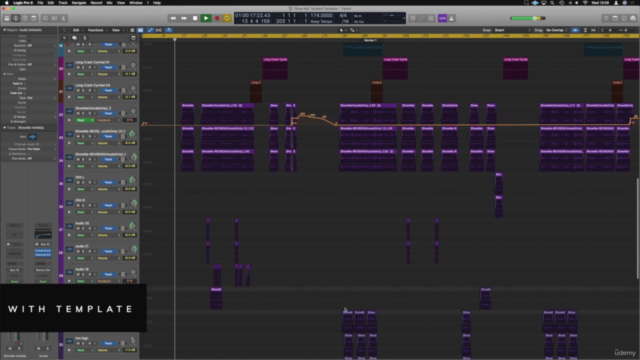Image resolution: width=640 pixels, height=360 pixels.
Task: Click the Fast Forward transport button
Action: 184,18
